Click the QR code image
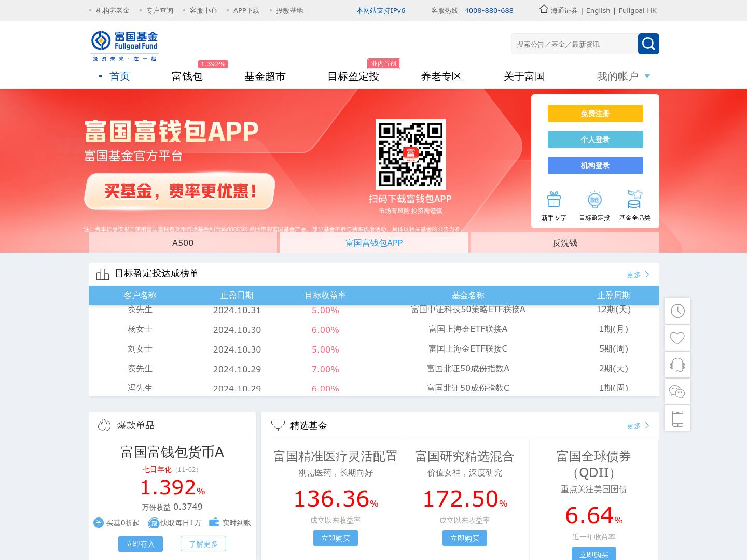 411,155
